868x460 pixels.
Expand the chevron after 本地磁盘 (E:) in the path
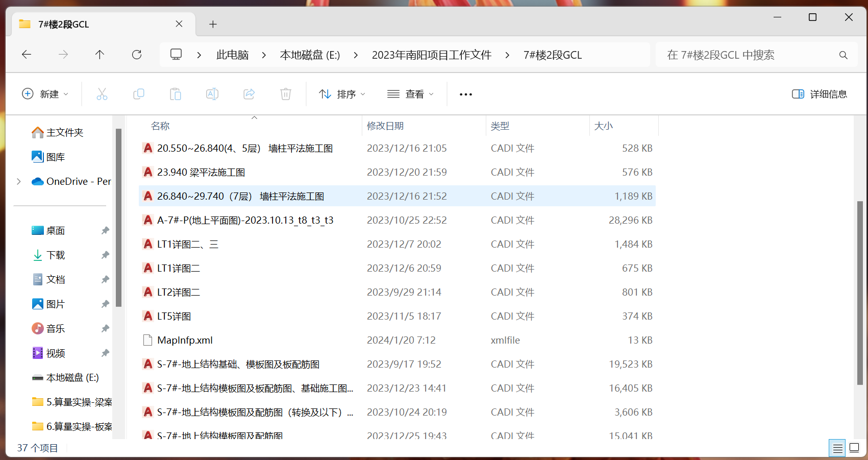coord(356,55)
